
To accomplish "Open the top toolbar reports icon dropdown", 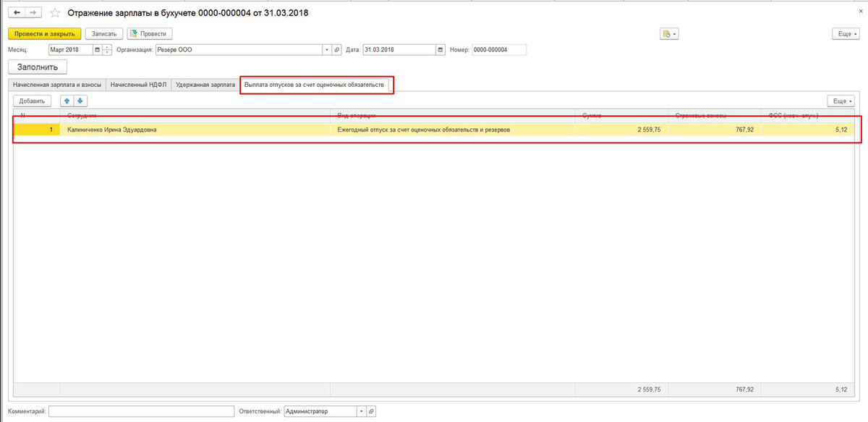I will 669,34.
